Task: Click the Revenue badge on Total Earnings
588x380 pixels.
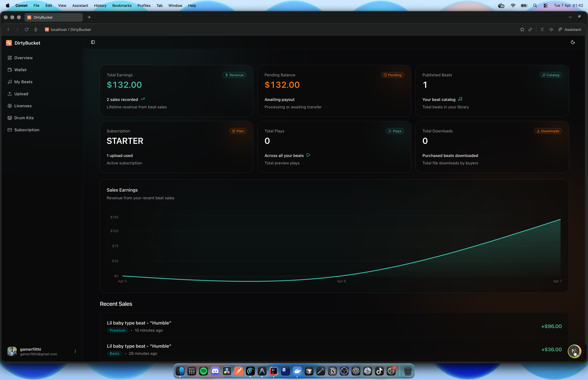Action: [x=234, y=75]
